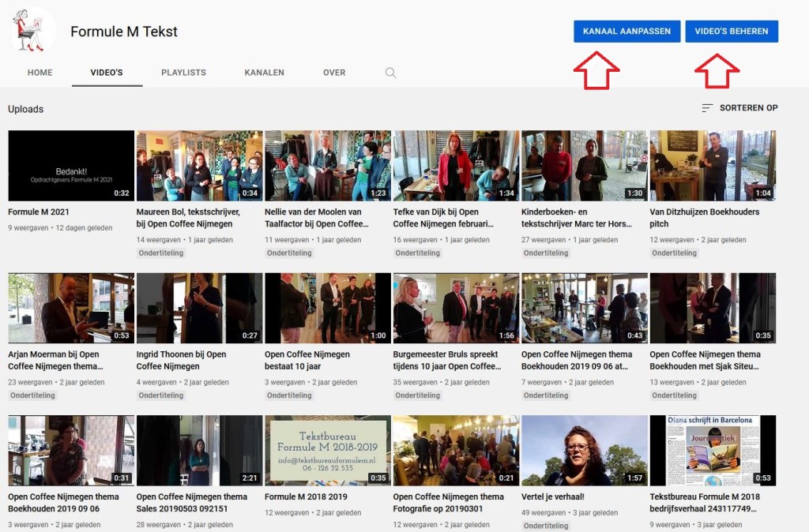809x532 pixels.
Task: Click the KANAAL AANPASSEN button
Action: pos(627,31)
